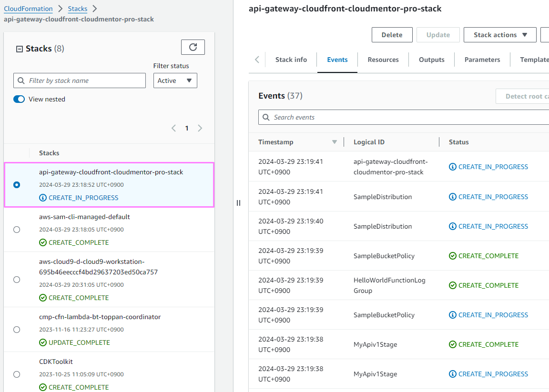Click the next page chevron in stacks list

[200, 128]
